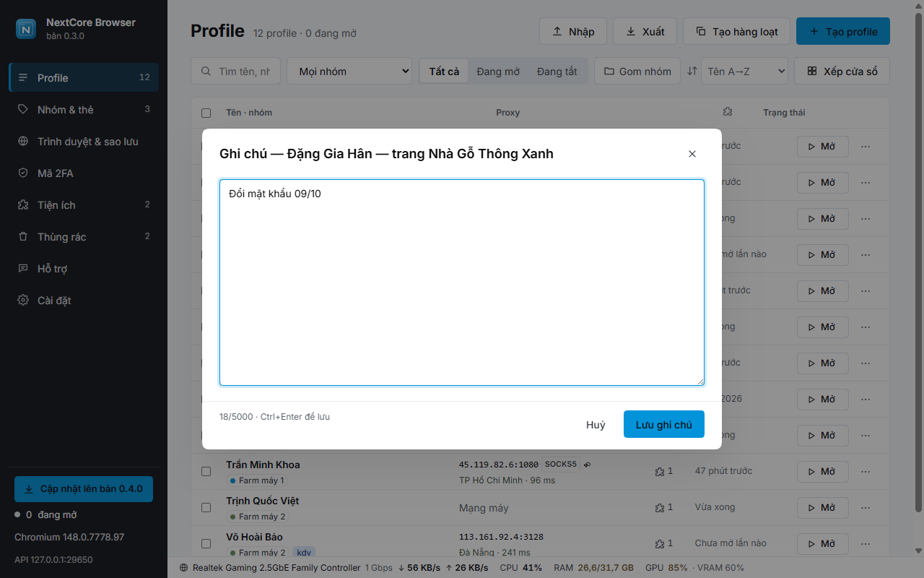The height and width of the screenshot is (578, 924).
Task: Switch to the Đang tắt tab
Action: pyautogui.click(x=557, y=71)
